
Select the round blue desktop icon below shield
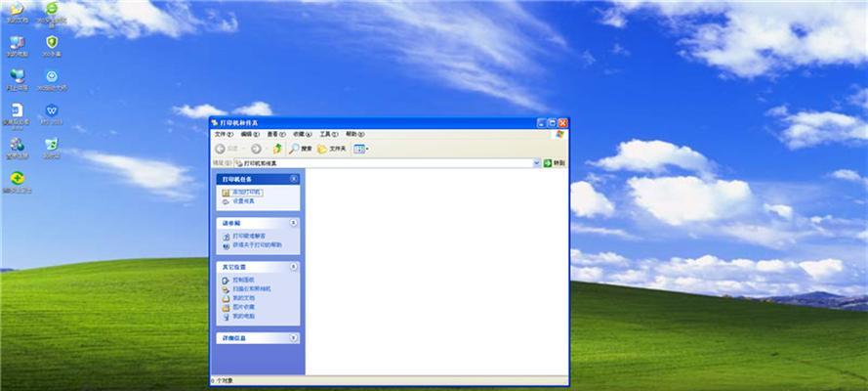click(52, 80)
